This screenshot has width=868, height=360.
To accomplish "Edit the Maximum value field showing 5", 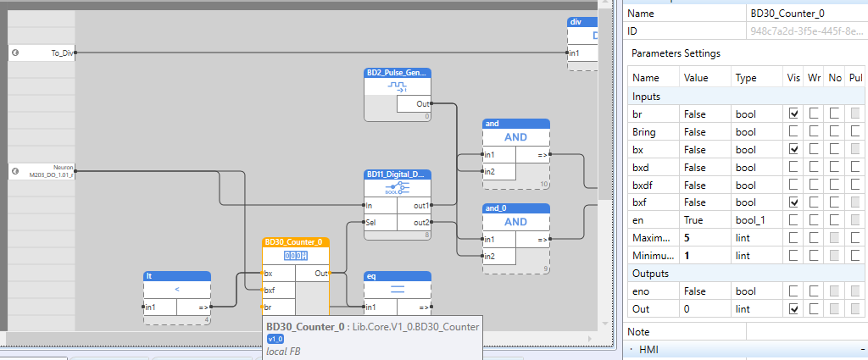I will pyautogui.click(x=705, y=238).
